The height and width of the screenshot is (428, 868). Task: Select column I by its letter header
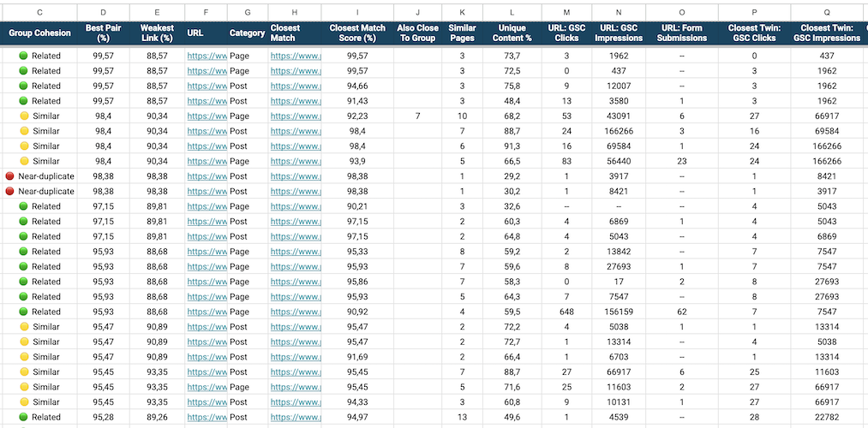(357, 12)
